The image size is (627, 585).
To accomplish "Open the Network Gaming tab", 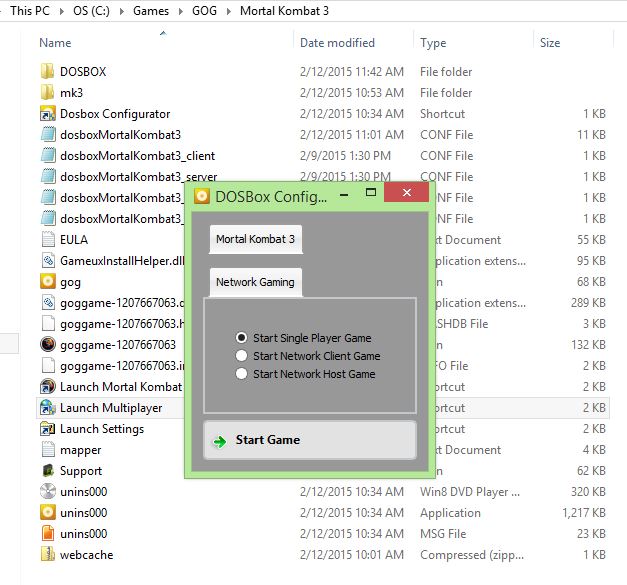I will [256, 282].
